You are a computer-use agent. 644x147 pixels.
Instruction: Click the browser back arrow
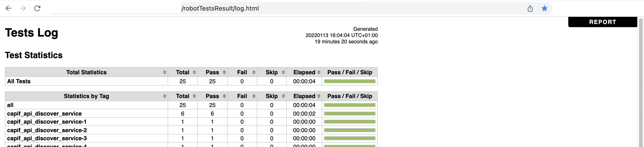pyautogui.click(x=9, y=8)
